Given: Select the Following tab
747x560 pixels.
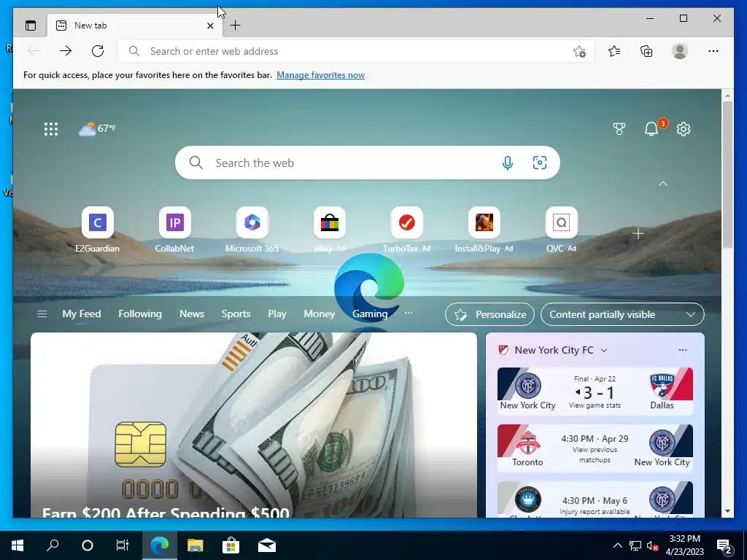Looking at the screenshot, I should [140, 314].
